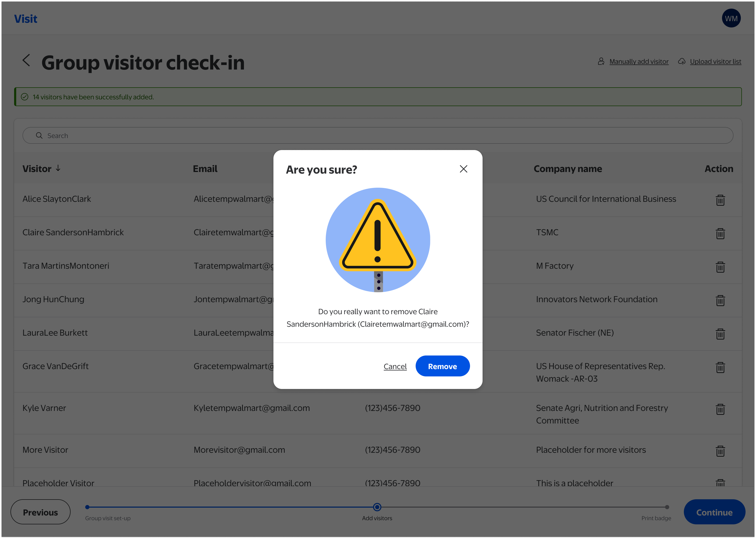This screenshot has width=756, height=539.
Task: Remove Jong HunChung with trash icon
Action: [x=720, y=300]
